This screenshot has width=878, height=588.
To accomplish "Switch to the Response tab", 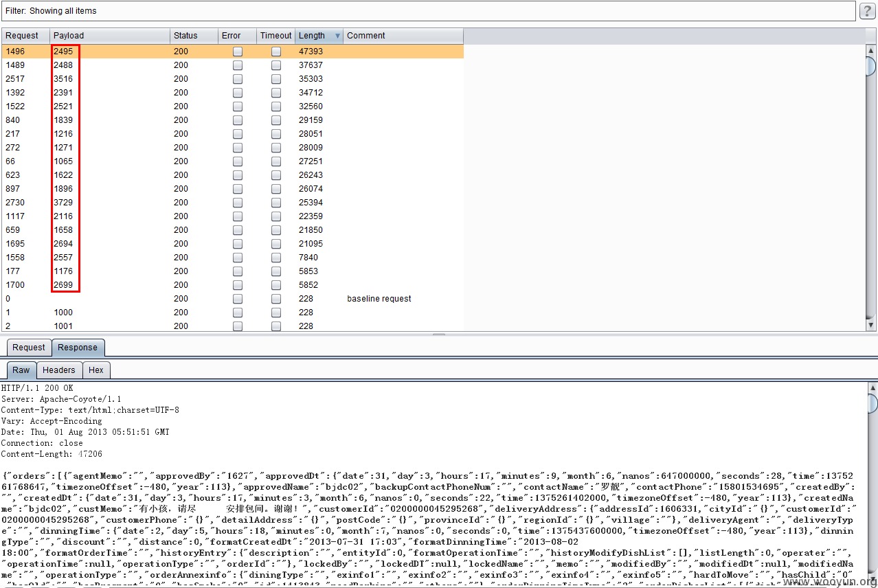I will (x=78, y=348).
